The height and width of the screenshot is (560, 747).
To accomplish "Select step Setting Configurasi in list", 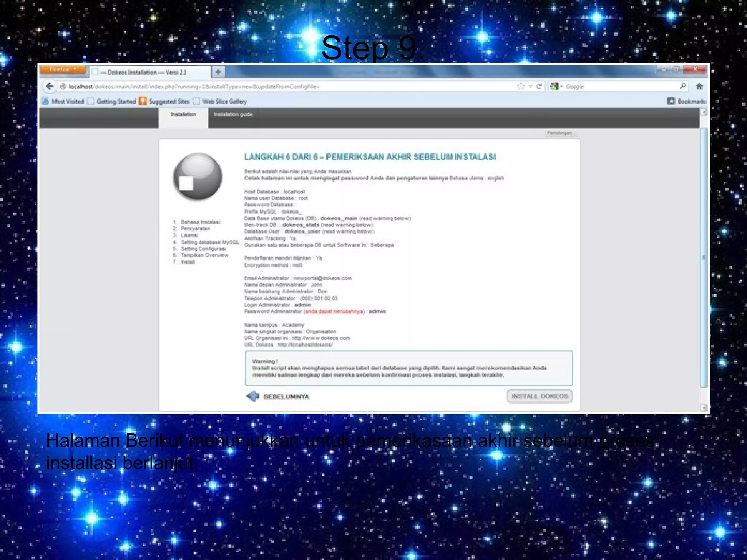I will pyautogui.click(x=203, y=249).
